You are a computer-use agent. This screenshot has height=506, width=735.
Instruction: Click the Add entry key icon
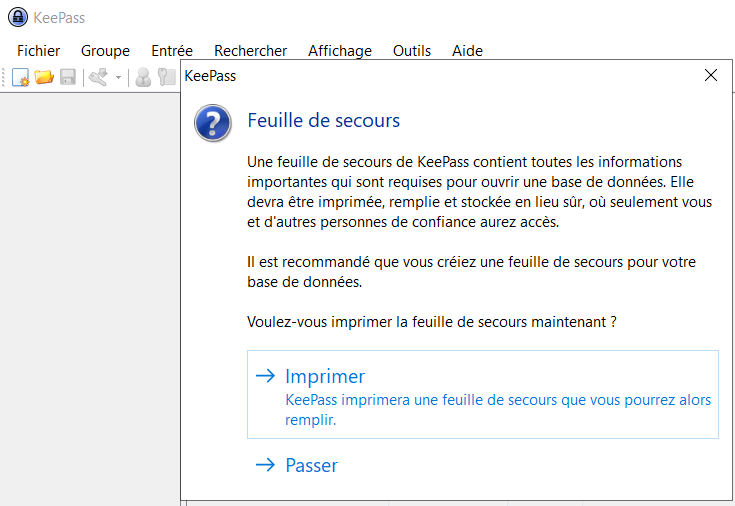98,78
